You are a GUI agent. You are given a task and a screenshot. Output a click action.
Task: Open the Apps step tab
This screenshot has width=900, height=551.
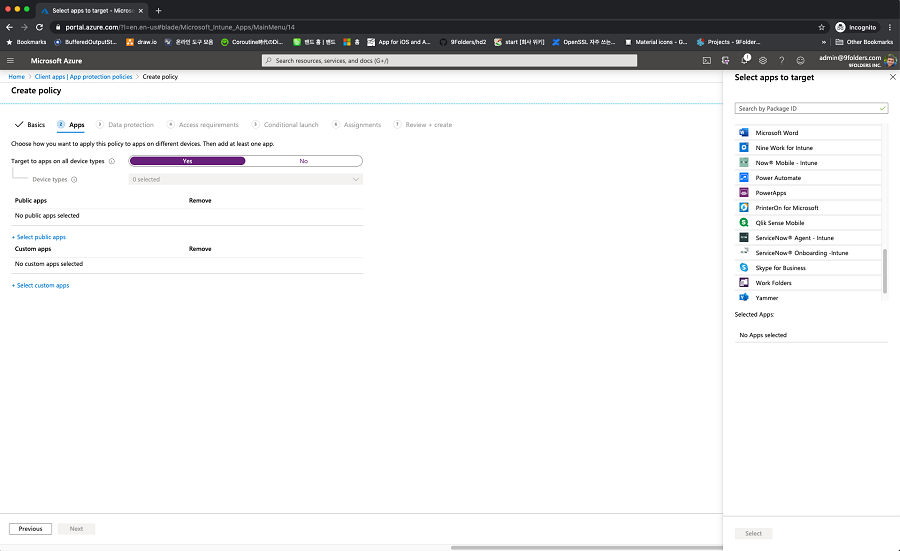pos(71,125)
